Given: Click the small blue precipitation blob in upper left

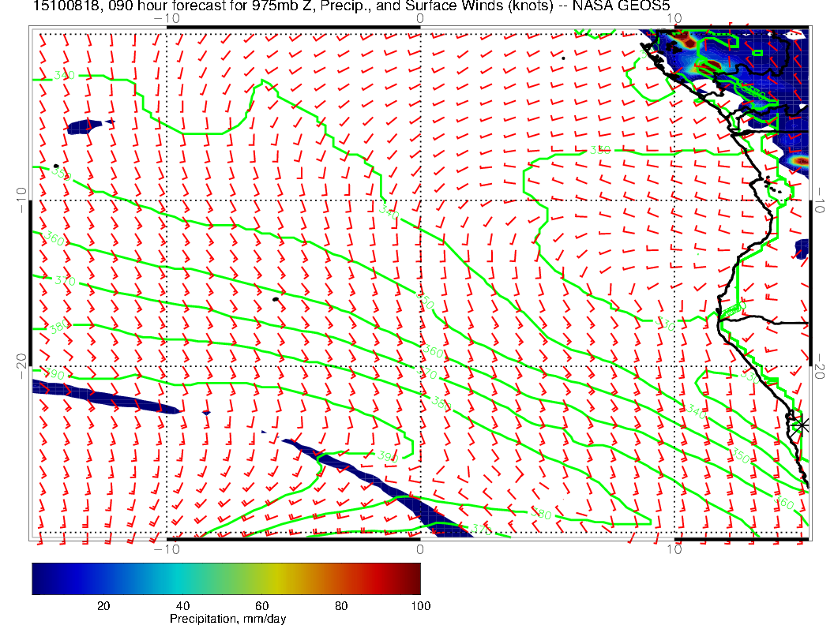Looking at the screenshot, I should click(x=85, y=125).
